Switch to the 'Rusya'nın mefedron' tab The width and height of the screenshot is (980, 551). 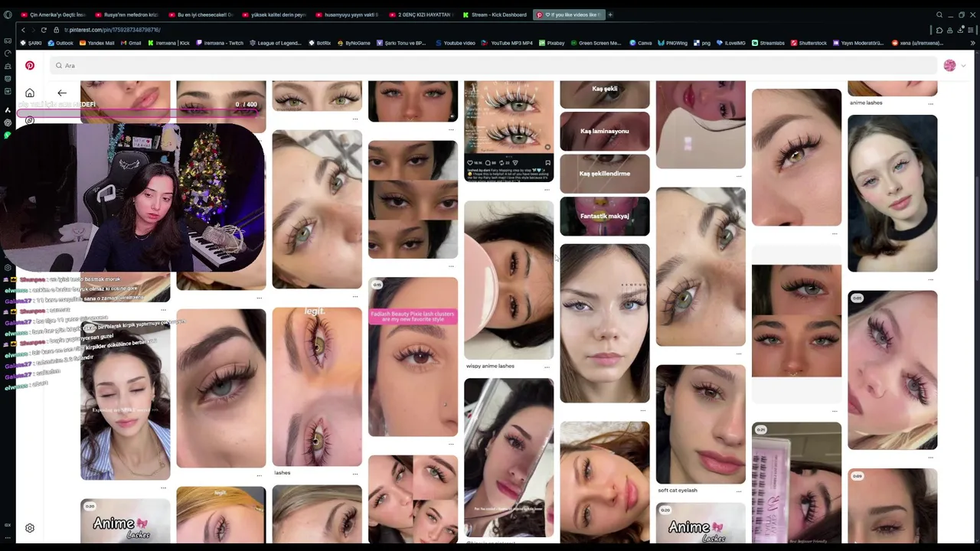(127, 15)
